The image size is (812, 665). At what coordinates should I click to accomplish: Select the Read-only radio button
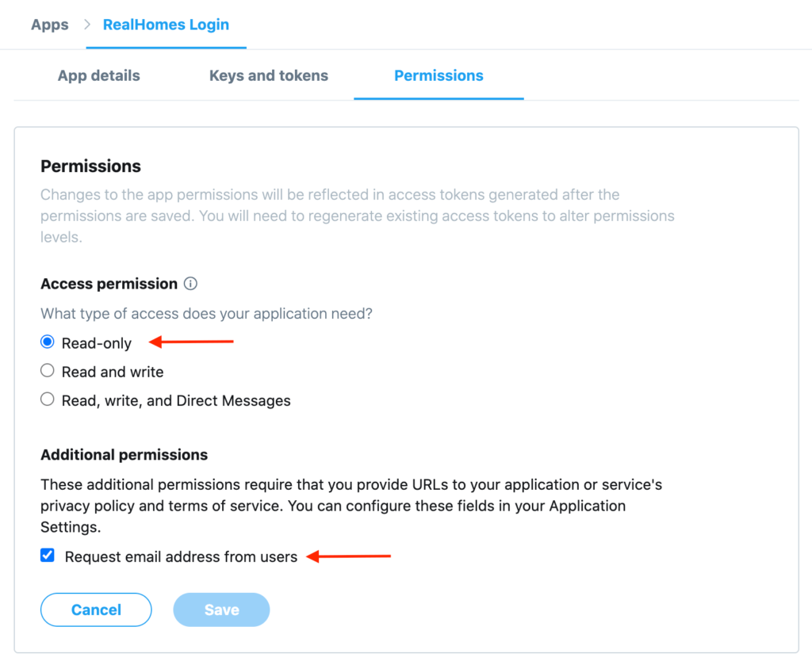pos(48,342)
